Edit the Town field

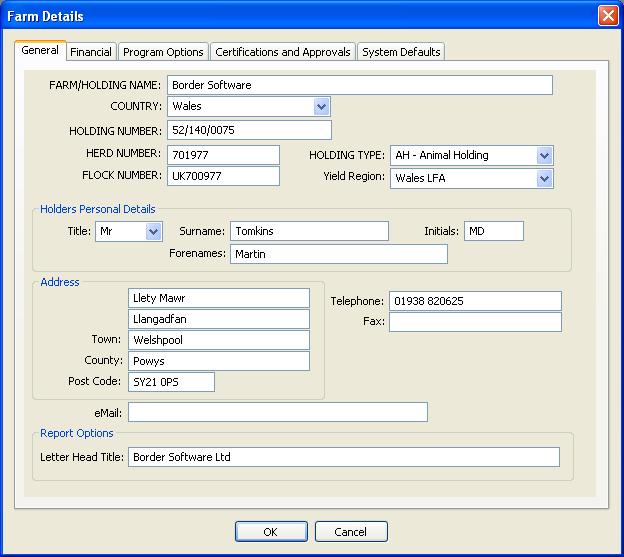pyautogui.click(x=219, y=340)
